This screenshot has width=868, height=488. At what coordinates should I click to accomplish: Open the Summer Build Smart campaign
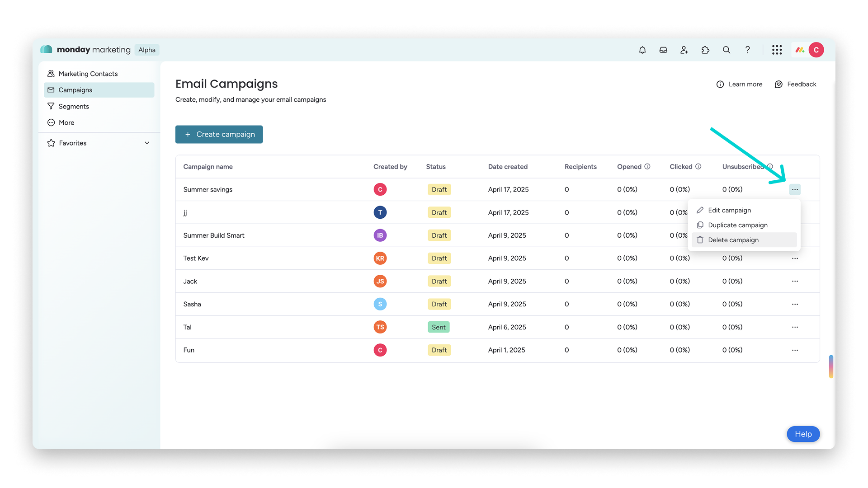tap(214, 235)
